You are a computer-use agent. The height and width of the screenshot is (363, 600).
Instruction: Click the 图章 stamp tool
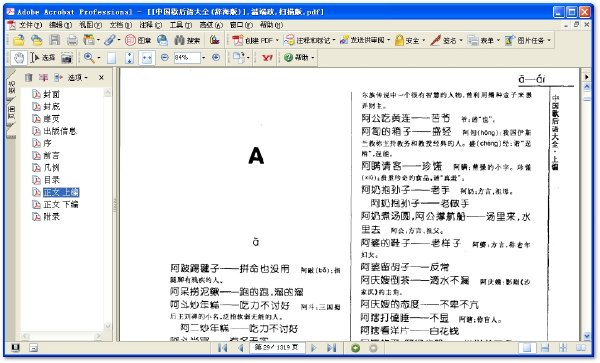pos(138,40)
